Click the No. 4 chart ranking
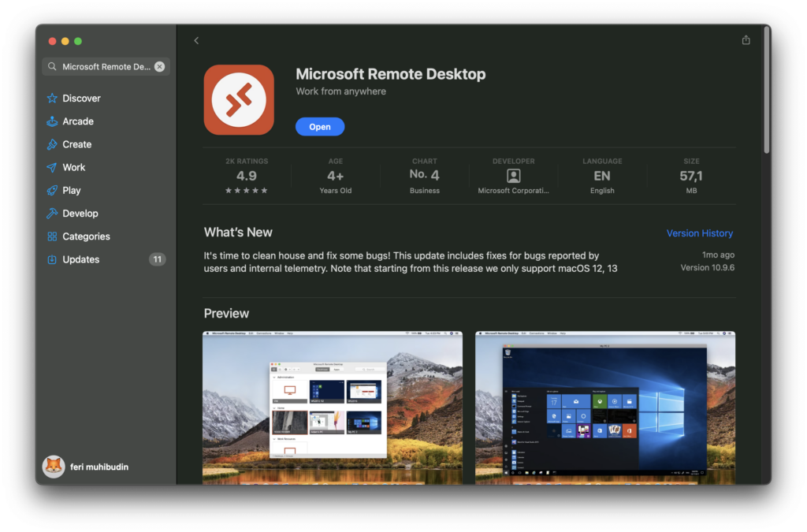This screenshot has height=532, width=807. pyautogui.click(x=425, y=174)
